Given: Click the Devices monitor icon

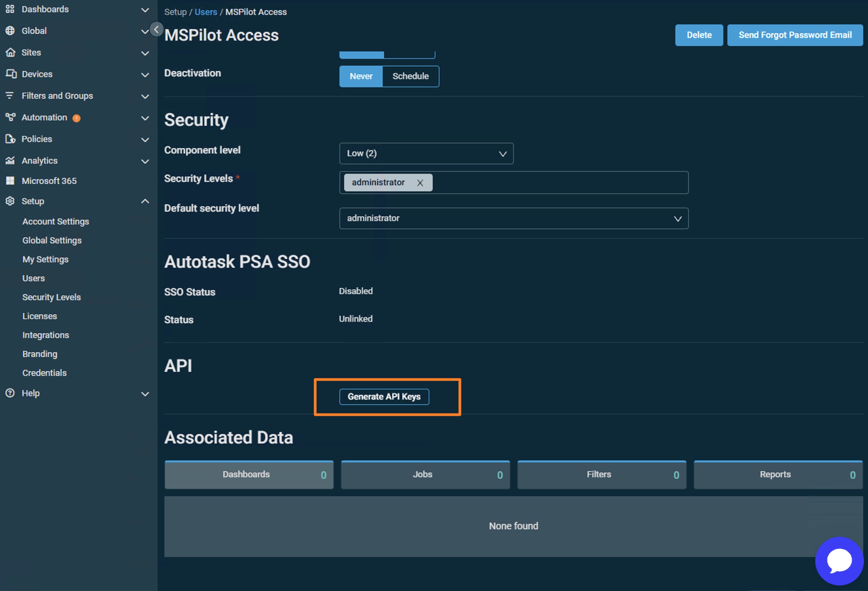Looking at the screenshot, I should pos(11,74).
